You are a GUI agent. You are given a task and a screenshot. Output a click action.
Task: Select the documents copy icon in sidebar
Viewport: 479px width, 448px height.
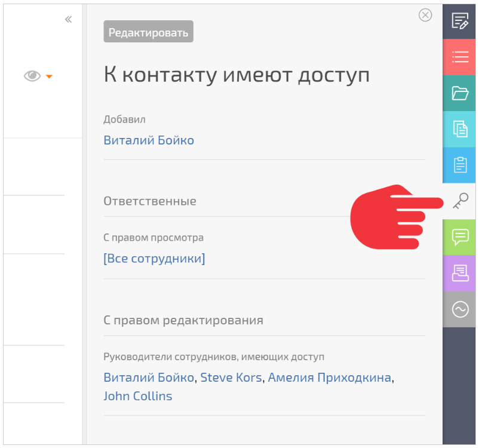pyautogui.click(x=460, y=128)
